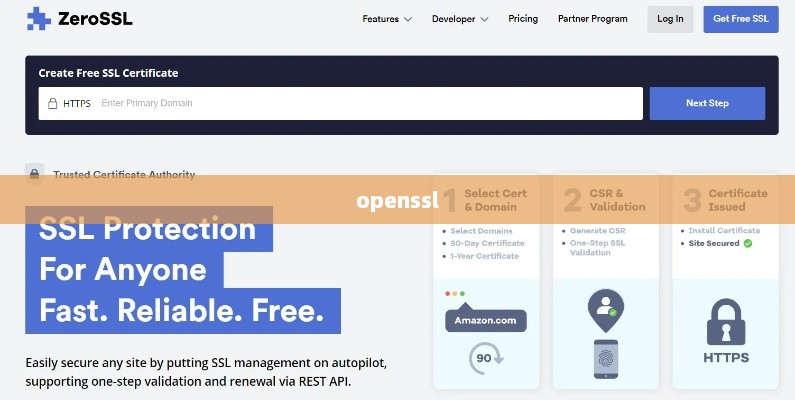Expand the Features dropdown chevron
795x400 pixels.
click(408, 19)
